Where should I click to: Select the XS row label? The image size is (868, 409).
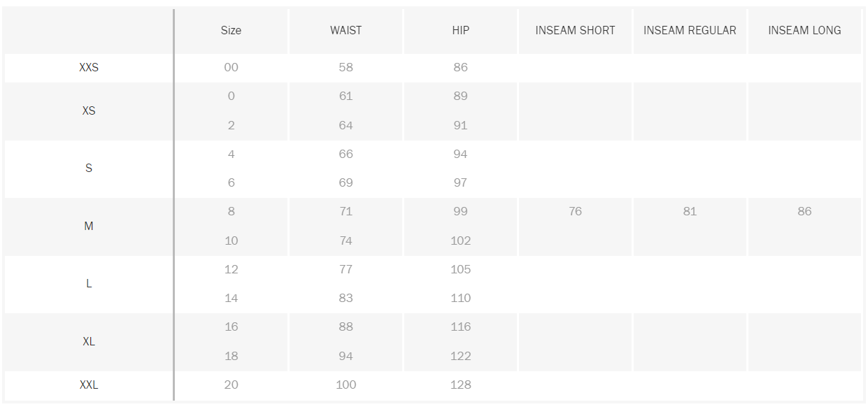tap(89, 111)
